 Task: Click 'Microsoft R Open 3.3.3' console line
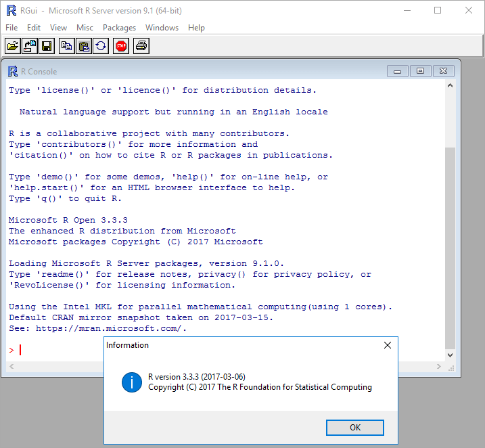pos(68,221)
